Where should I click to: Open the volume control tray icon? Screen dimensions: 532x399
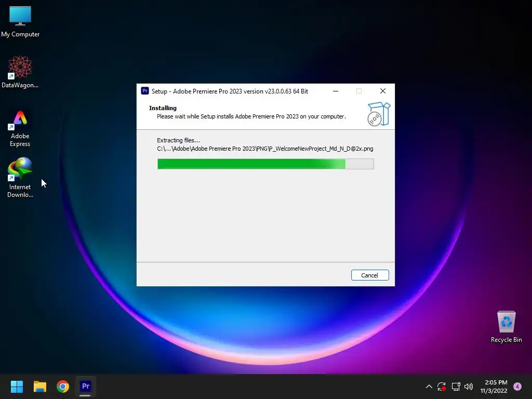pos(469,387)
